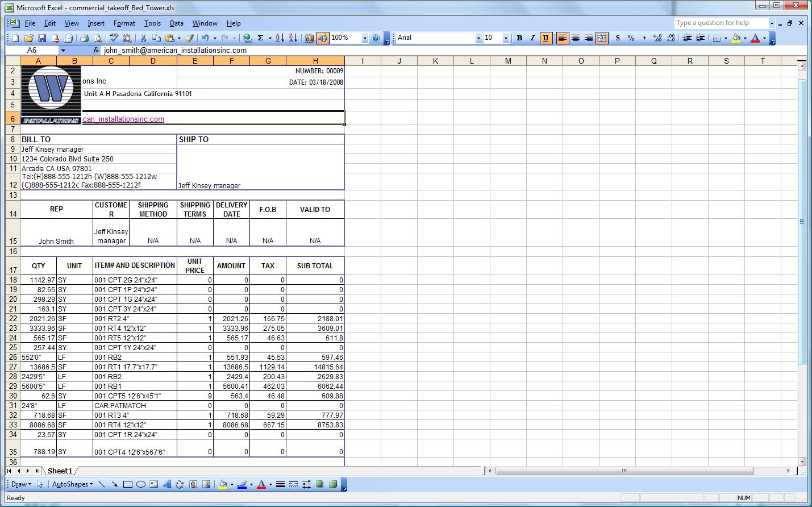
Task: Apply the yellow Fill Color in Formatting toolbar
Action: (736, 38)
